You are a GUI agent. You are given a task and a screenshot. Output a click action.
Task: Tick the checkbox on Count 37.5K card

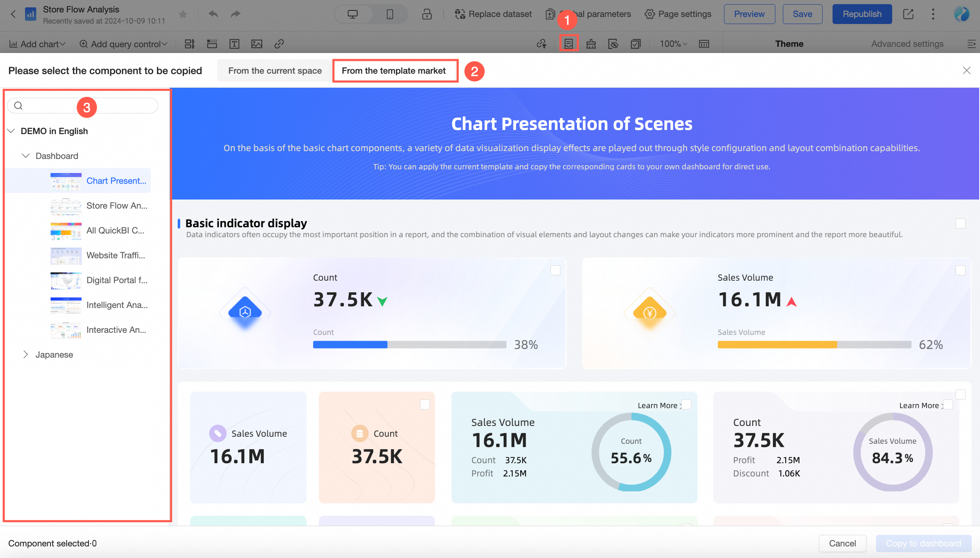point(555,270)
